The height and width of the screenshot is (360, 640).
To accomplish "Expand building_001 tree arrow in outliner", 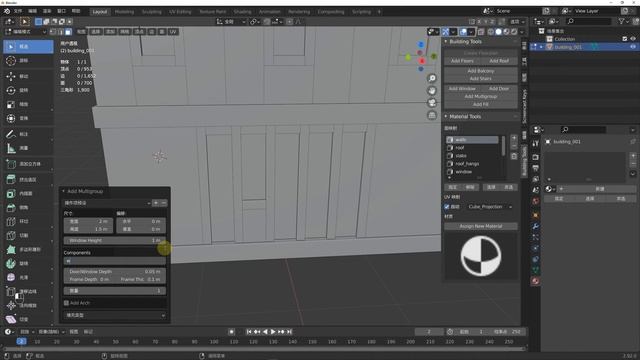I will tap(541, 47).
